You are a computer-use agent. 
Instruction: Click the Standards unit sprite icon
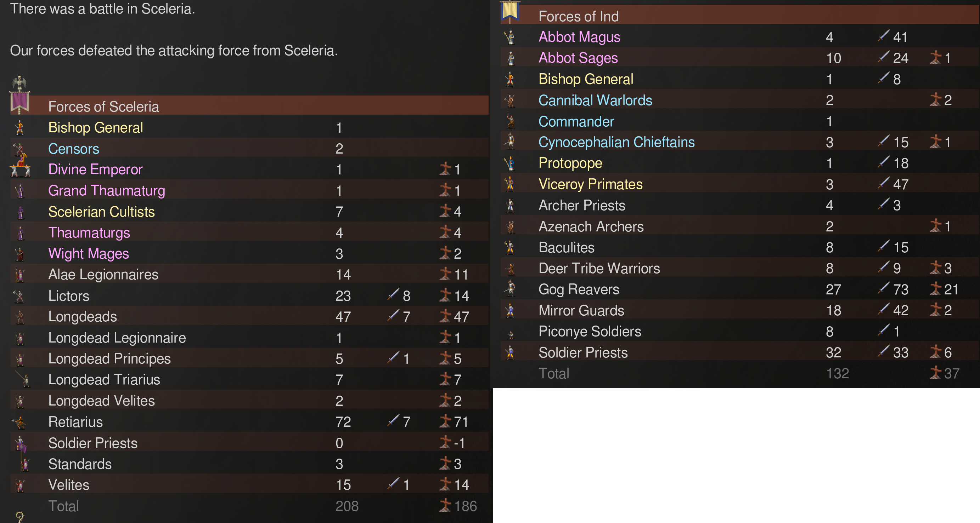(x=24, y=464)
